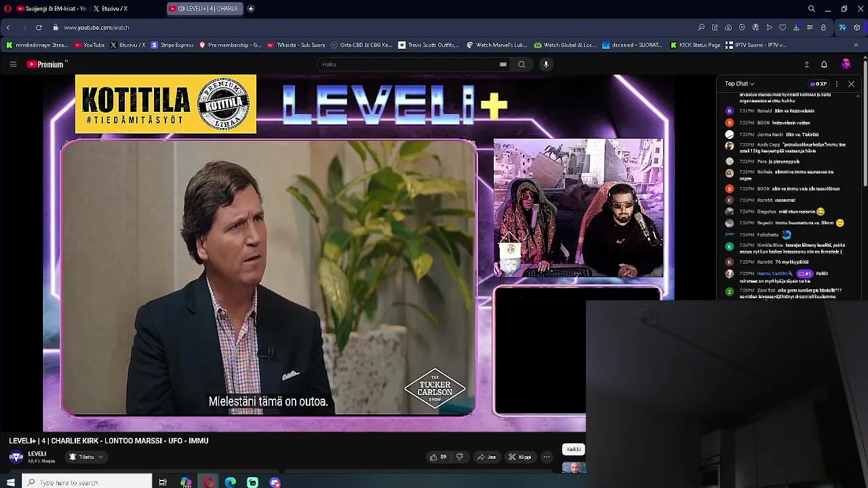Screen dimensions: 868x488
Task: Open the chat three-dot options menu
Action: pos(837,84)
